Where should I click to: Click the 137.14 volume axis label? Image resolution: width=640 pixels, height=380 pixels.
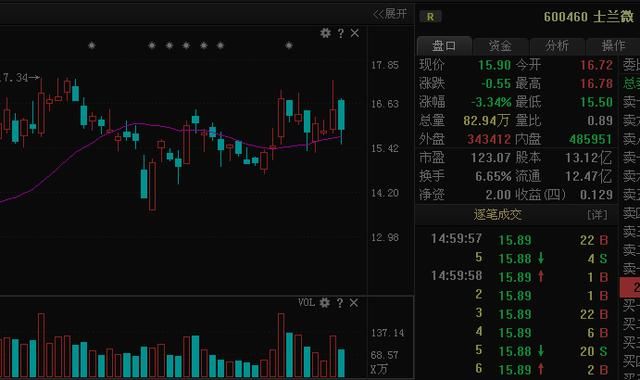(387, 333)
